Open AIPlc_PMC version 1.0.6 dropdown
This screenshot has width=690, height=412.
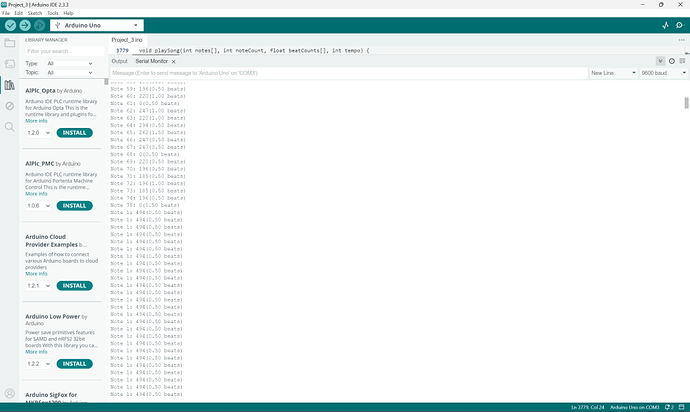[38, 206]
